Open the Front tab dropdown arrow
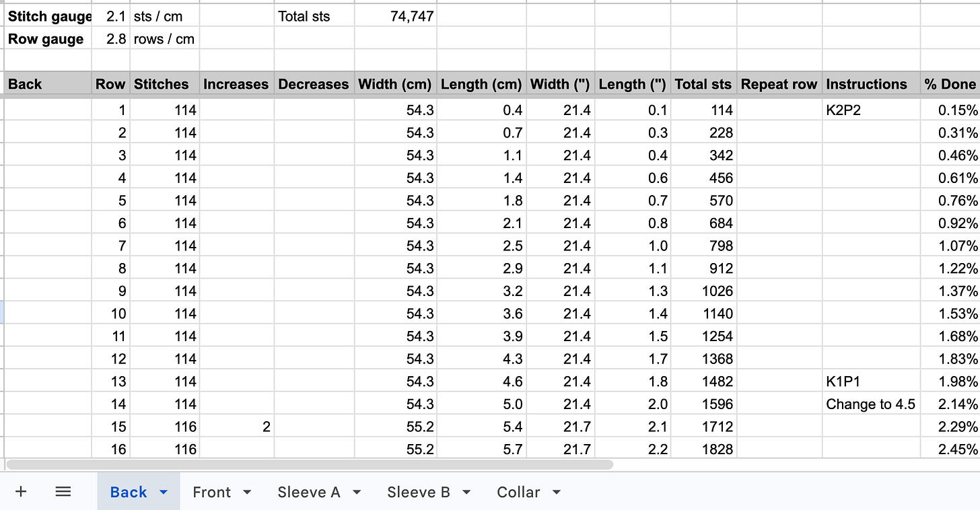This screenshot has width=980, height=510. coord(247,493)
